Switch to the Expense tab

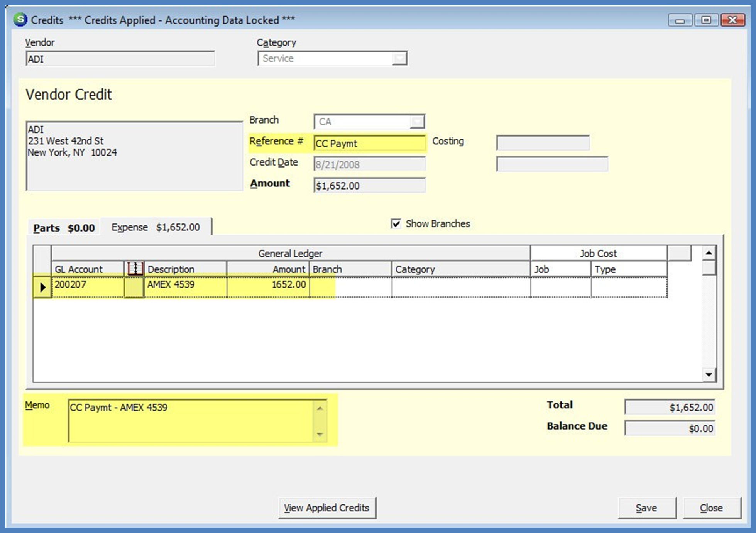[156, 227]
